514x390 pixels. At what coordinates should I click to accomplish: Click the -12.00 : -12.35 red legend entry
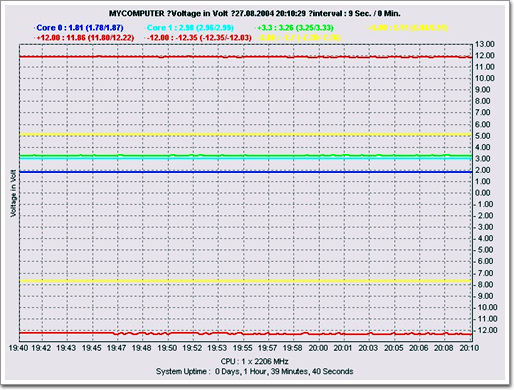tap(199, 38)
